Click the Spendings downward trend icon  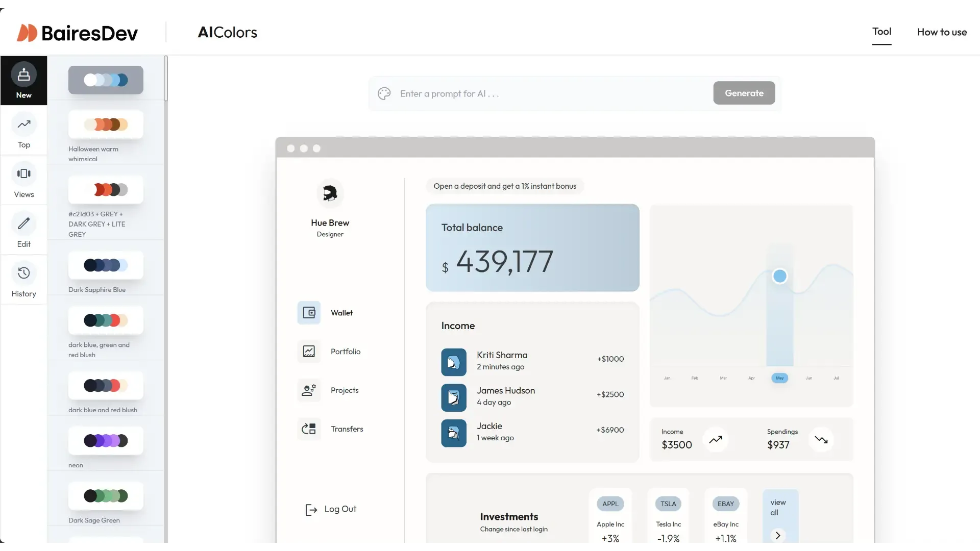tap(821, 439)
